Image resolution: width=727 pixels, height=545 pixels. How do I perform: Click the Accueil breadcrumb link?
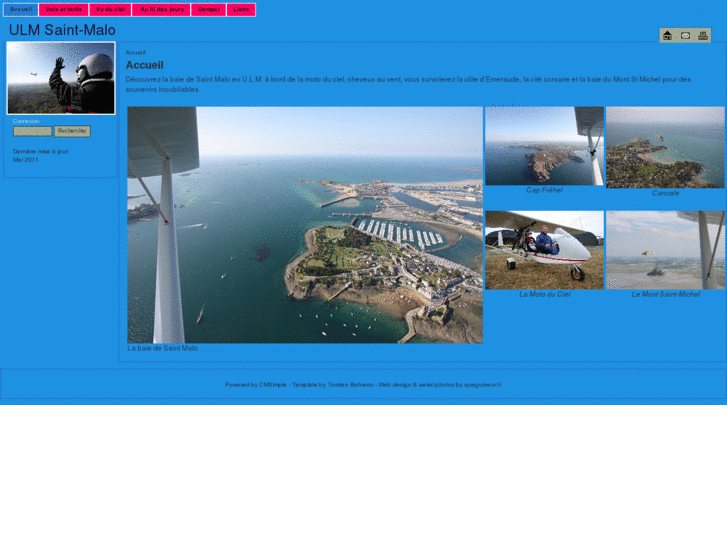(135, 52)
